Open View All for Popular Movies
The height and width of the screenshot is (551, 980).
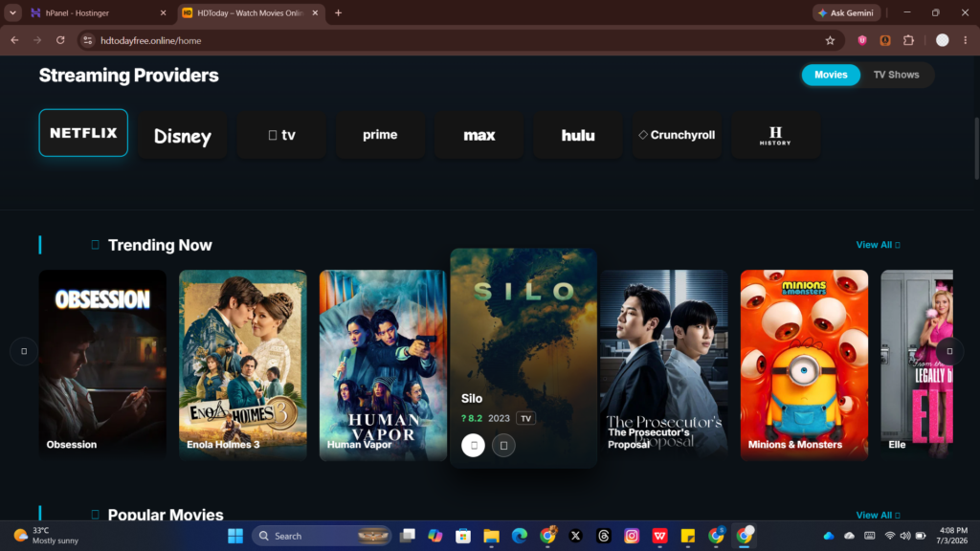pyautogui.click(x=878, y=515)
